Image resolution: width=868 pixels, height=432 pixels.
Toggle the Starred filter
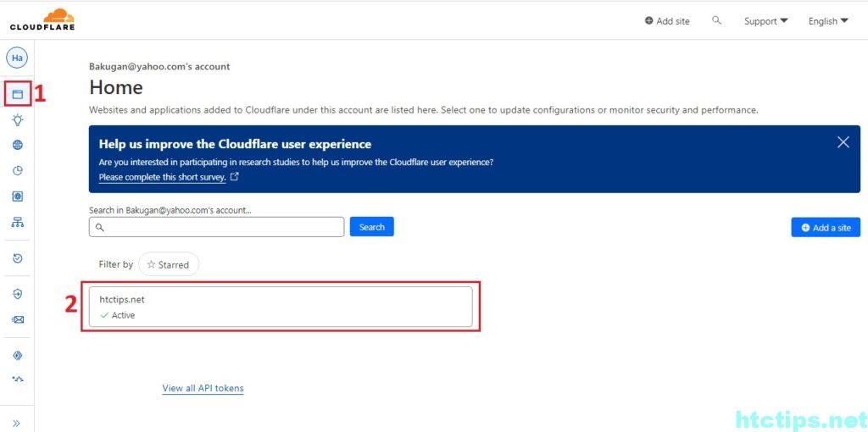tap(168, 264)
